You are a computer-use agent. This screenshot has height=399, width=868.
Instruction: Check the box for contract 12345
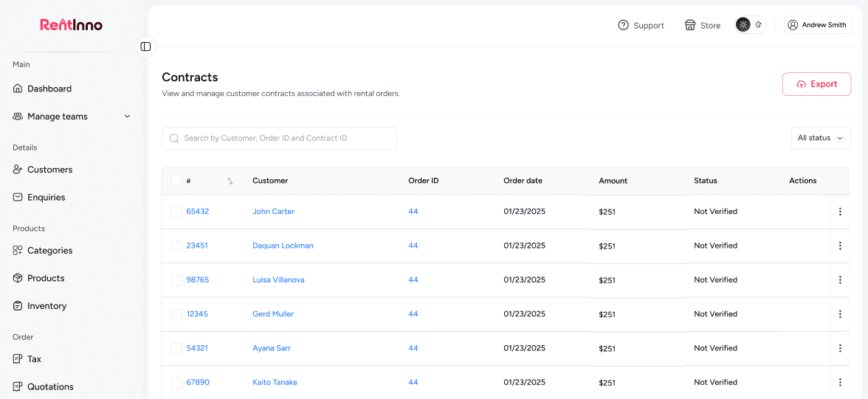(176, 314)
